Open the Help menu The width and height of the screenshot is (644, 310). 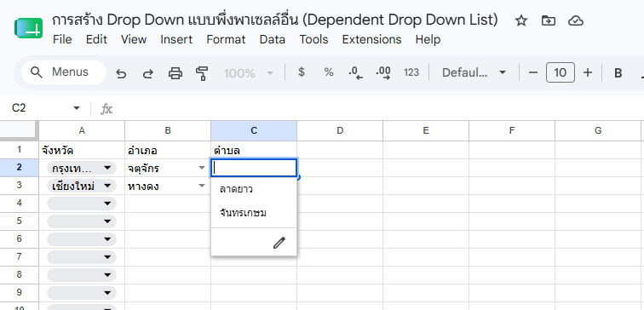click(x=428, y=39)
